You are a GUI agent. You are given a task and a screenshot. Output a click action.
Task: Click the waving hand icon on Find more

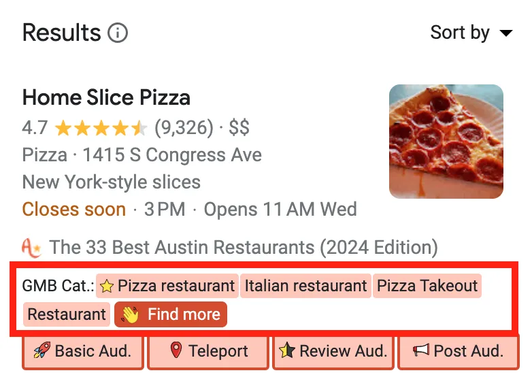[x=131, y=314]
